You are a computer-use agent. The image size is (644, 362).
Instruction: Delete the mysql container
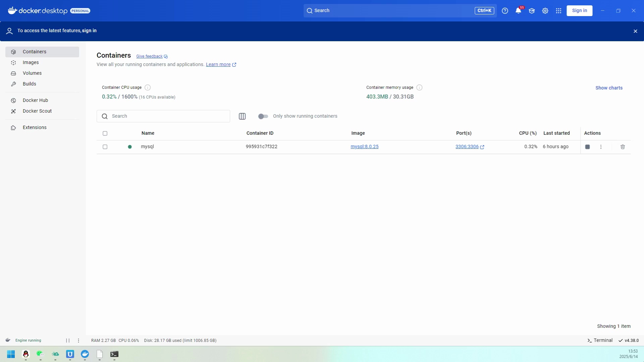tap(623, 147)
